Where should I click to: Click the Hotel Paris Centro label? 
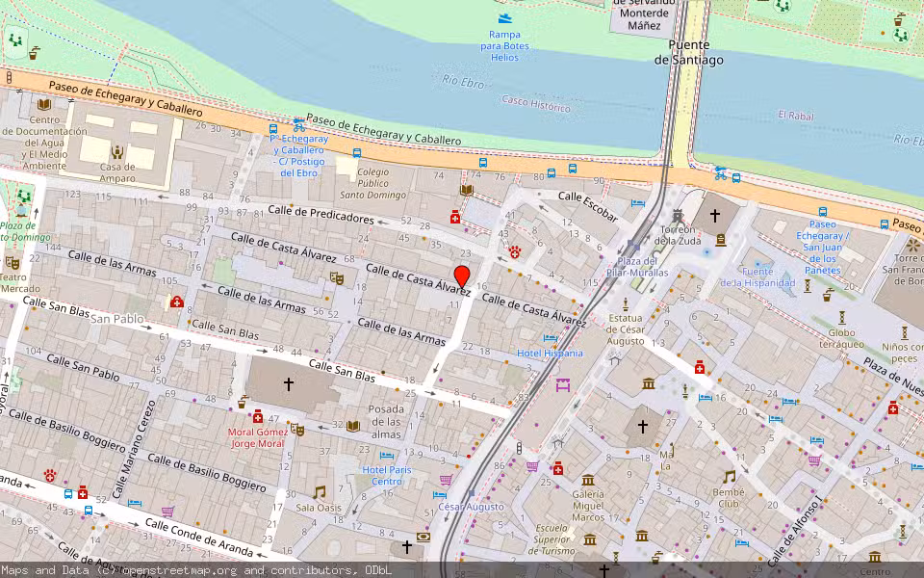(387, 475)
